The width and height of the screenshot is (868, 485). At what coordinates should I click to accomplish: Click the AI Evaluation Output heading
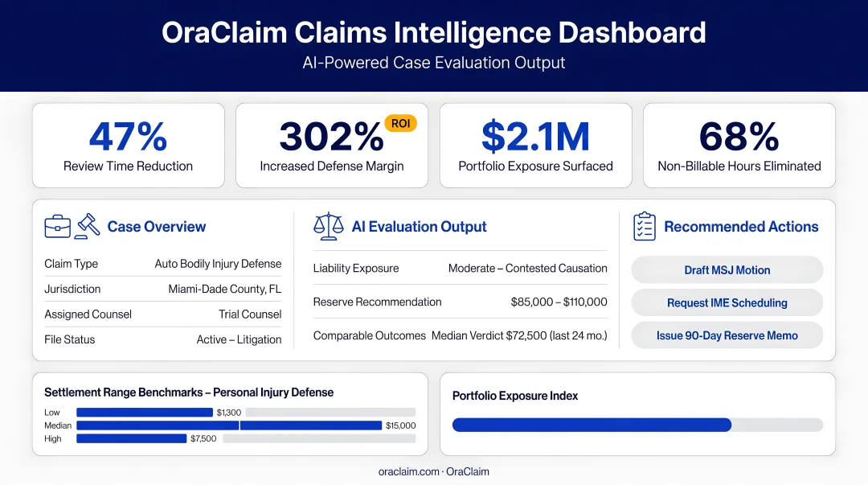(x=419, y=227)
